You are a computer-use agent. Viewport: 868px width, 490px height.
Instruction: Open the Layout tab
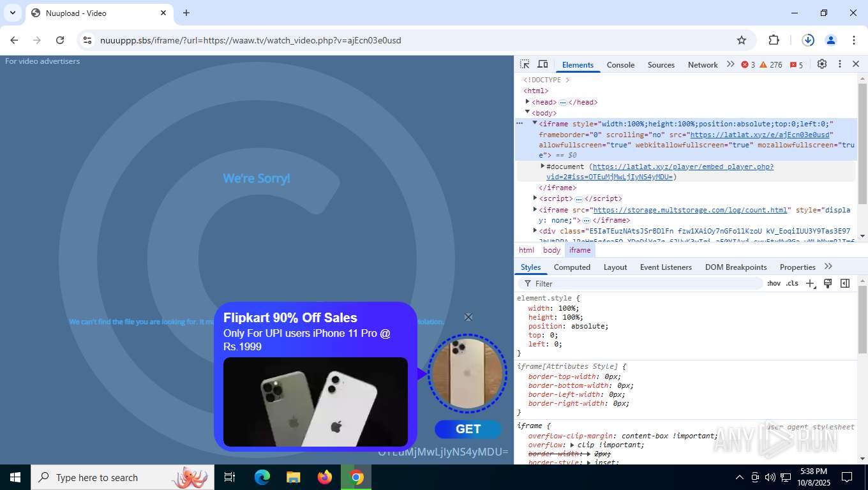click(615, 267)
